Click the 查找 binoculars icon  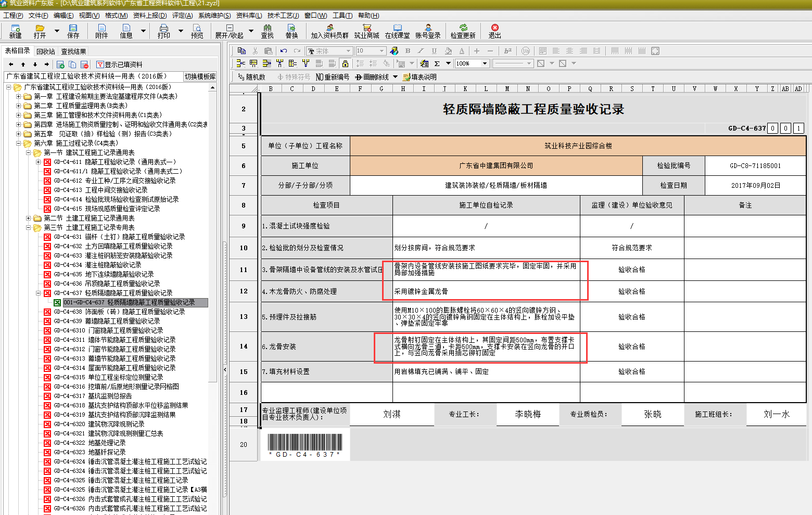coord(267,31)
